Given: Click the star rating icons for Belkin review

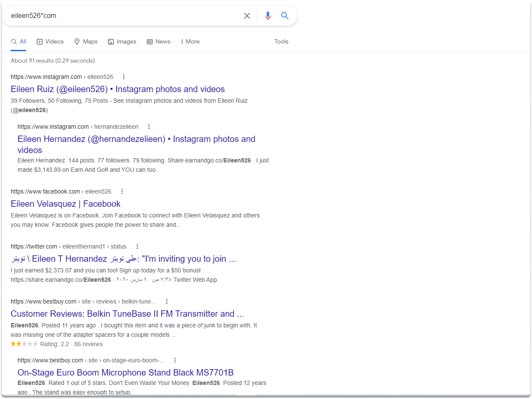Looking at the screenshot, I should (24, 344).
